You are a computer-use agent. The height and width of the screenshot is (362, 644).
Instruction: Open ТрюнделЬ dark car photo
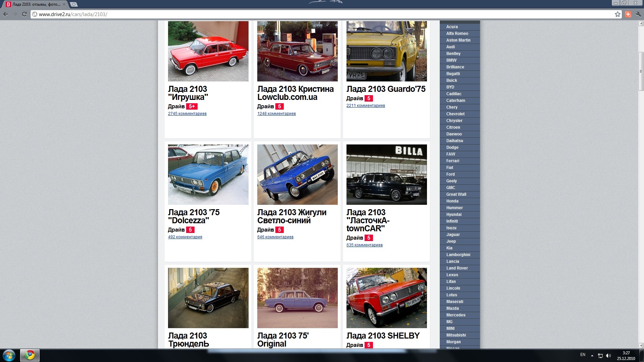(208, 298)
